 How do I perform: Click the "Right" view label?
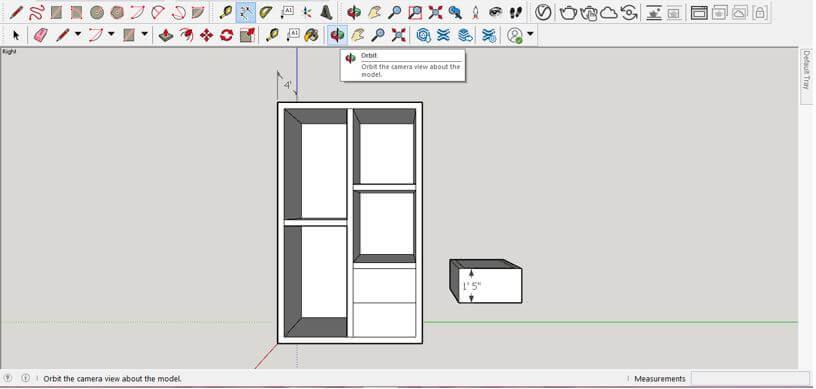click(x=9, y=51)
